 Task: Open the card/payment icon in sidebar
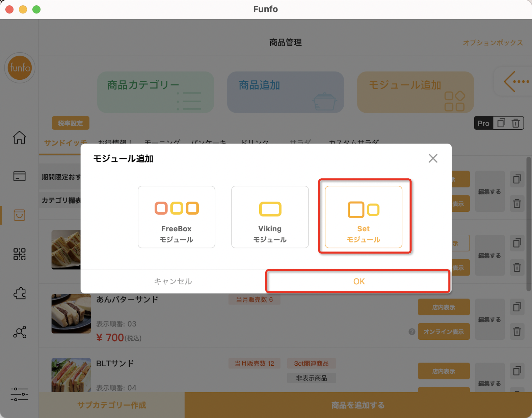coord(20,176)
